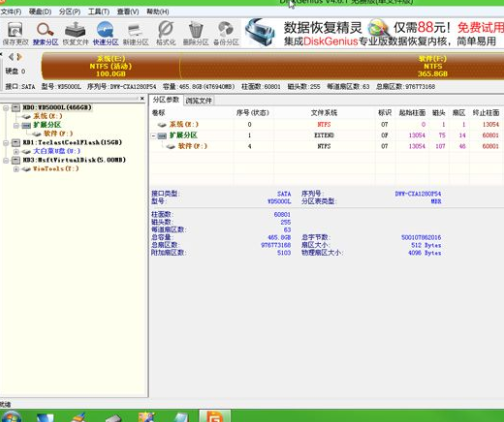Click the 新建分区 new partition icon
This screenshot has height=422, width=504.
[x=135, y=33]
